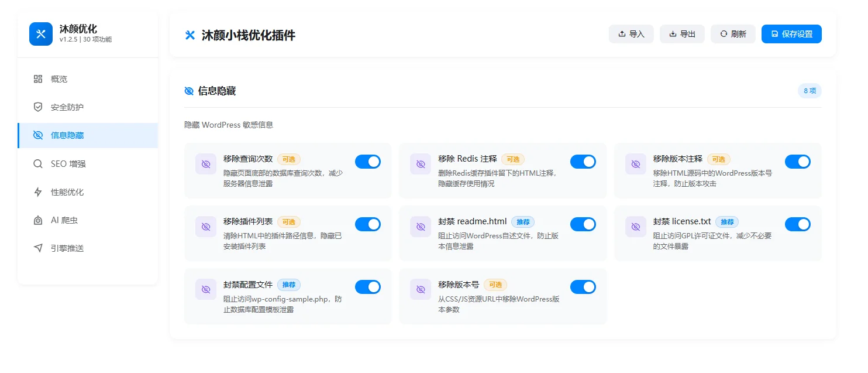Click the 沐颜优化 logo icon
The image size is (868, 373).
pyautogui.click(x=41, y=34)
